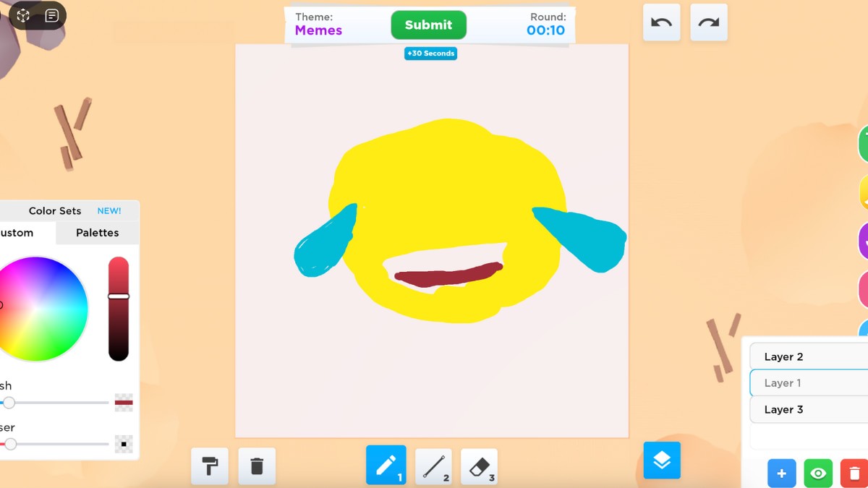Click the brush color preview swatch

pos(124,403)
